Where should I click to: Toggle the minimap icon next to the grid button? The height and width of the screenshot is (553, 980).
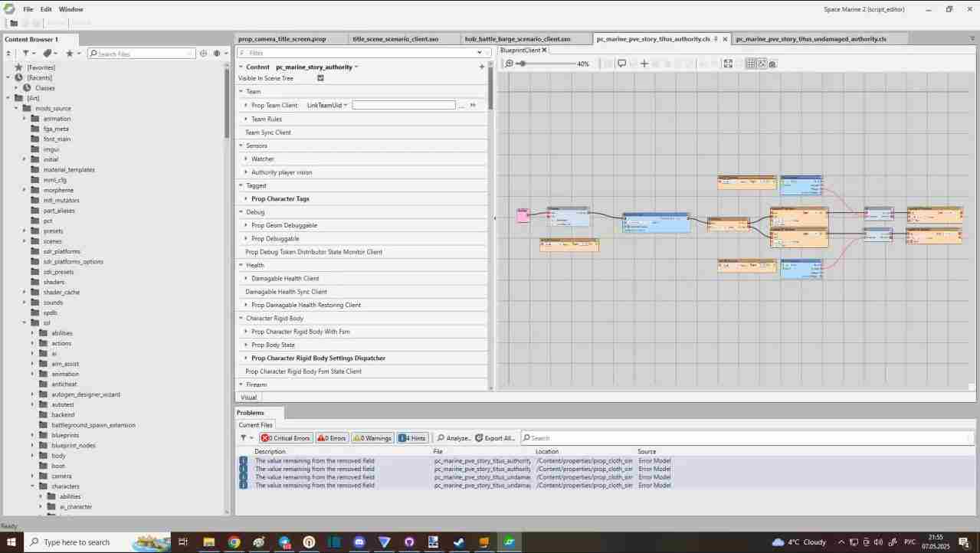[762, 64]
